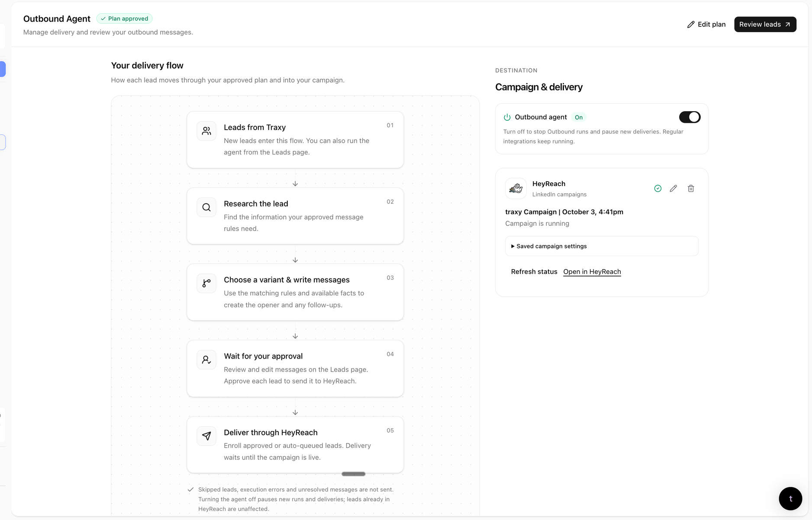Select the Wait for your approval step title
Screen dimensions: 812x520
point(263,356)
